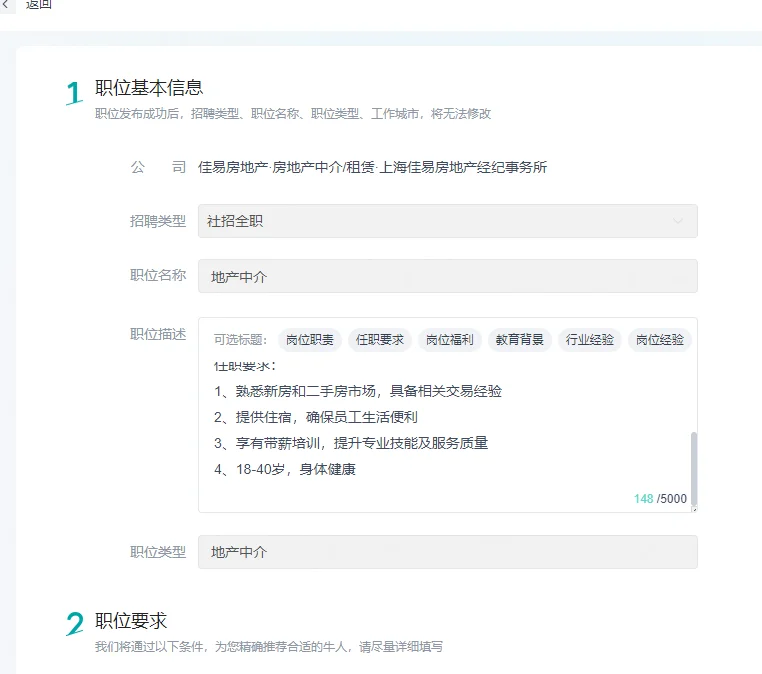Click line 享有带薪培训 in description

tap(351, 443)
